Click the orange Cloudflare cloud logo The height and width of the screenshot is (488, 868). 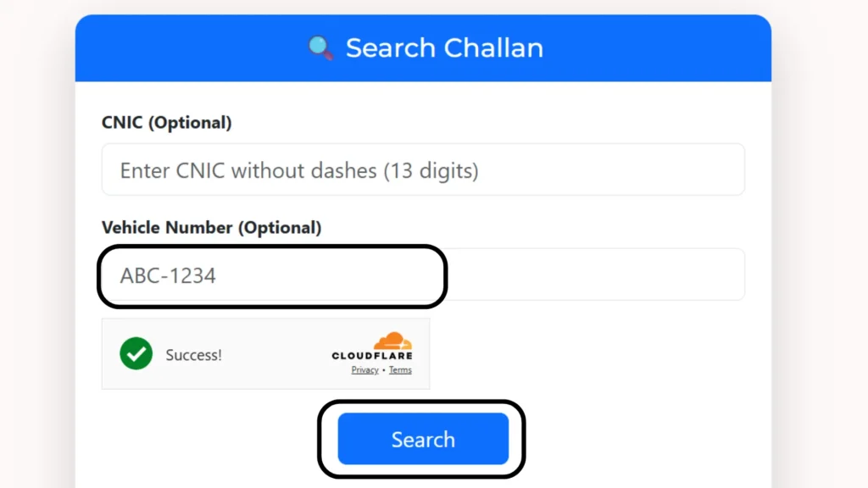click(392, 341)
